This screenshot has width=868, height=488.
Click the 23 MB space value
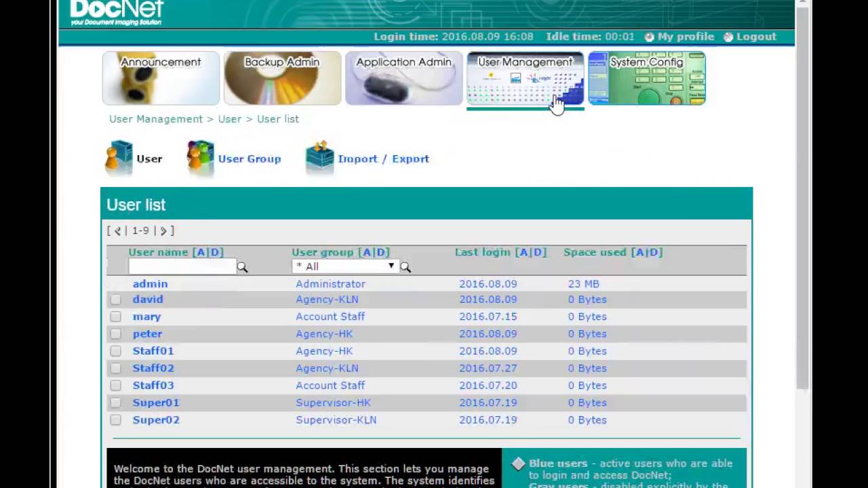[x=583, y=284]
